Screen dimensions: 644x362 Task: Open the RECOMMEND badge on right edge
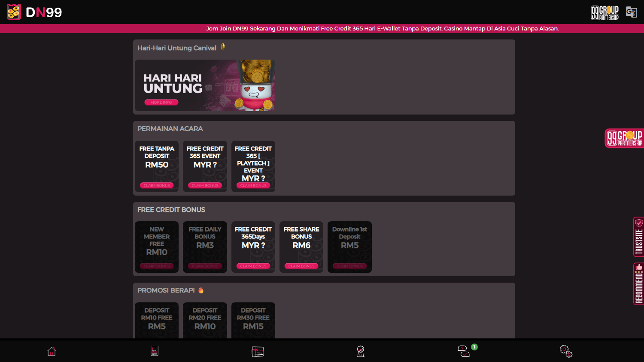tap(638, 284)
